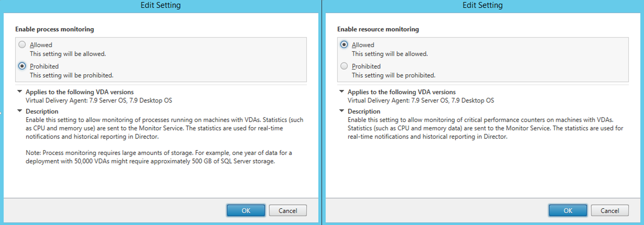Collapse Description section in process monitoring dialog

20,111
